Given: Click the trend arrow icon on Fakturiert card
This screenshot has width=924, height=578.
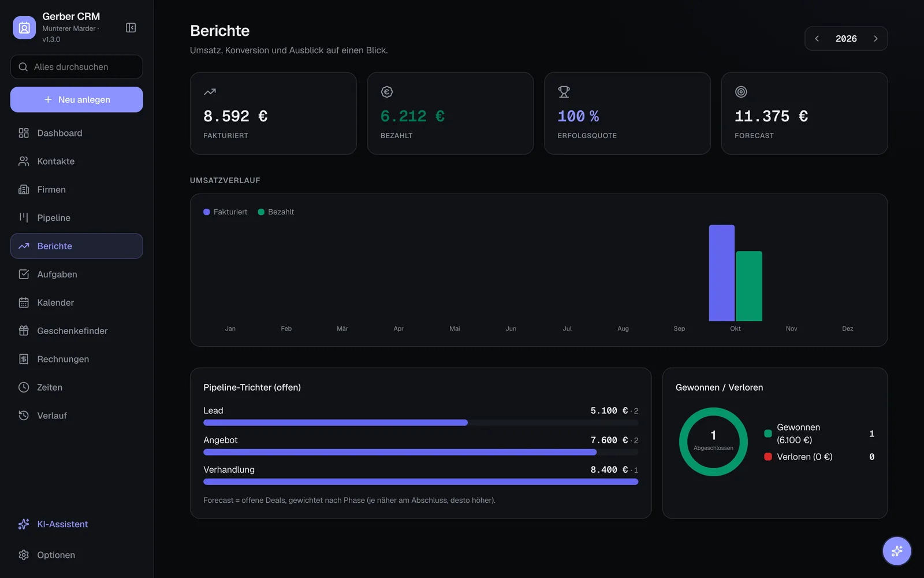Looking at the screenshot, I should click(210, 92).
